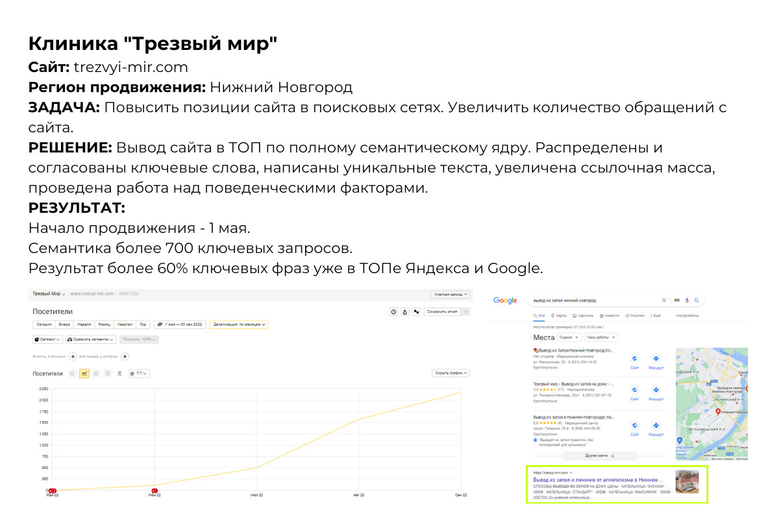This screenshot has height=532, width=779.
Task: Switch to Google Все tab
Action: tap(539, 315)
